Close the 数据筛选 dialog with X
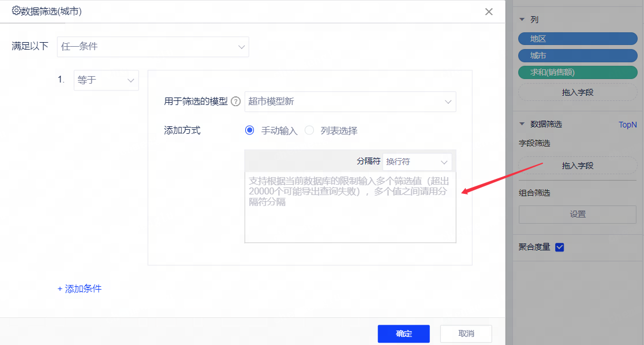This screenshot has width=644, height=345. coord(489,12)
